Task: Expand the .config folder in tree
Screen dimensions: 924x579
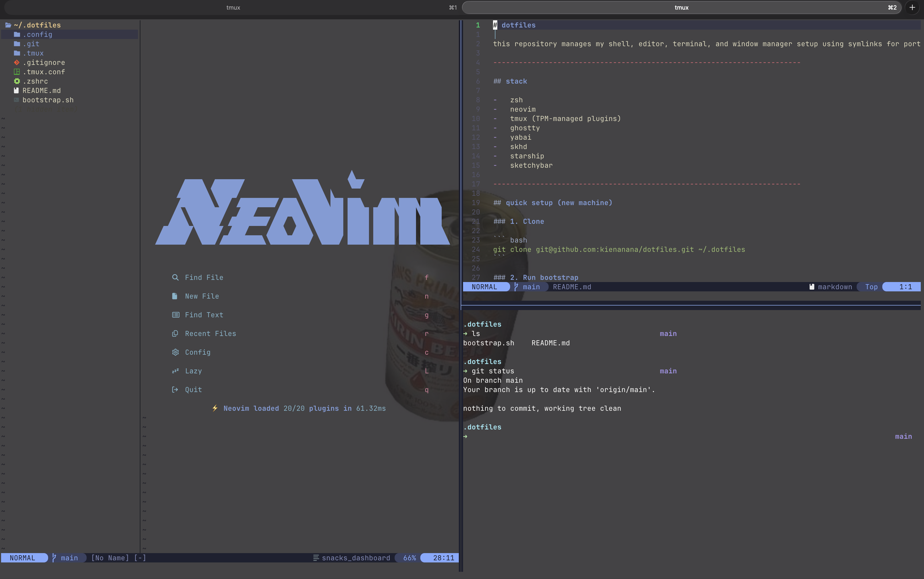Action: (37, 34)
